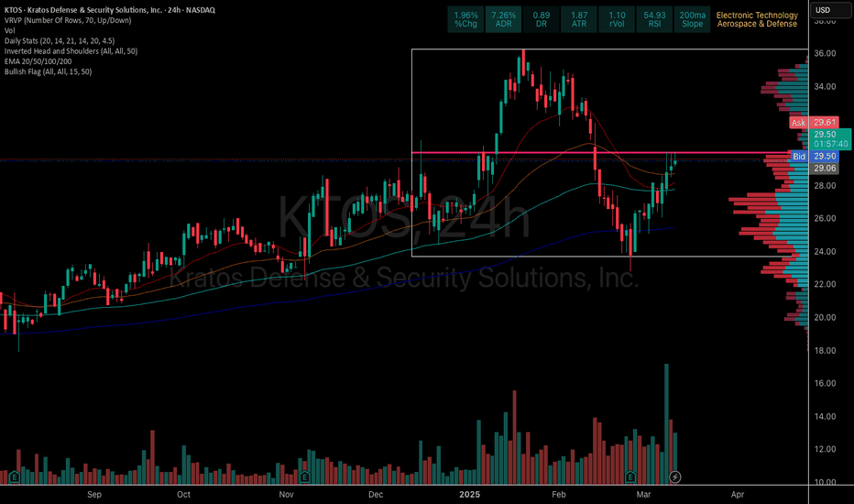Click the 20.00 price axis label
Viewport: 854px width, 504px height.
pyautogui.click(x=825, y=318)
